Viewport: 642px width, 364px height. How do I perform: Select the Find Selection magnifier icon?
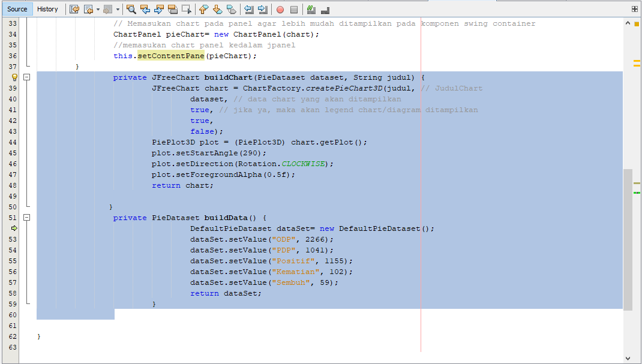pyautogui.click(x=131, y=9)
